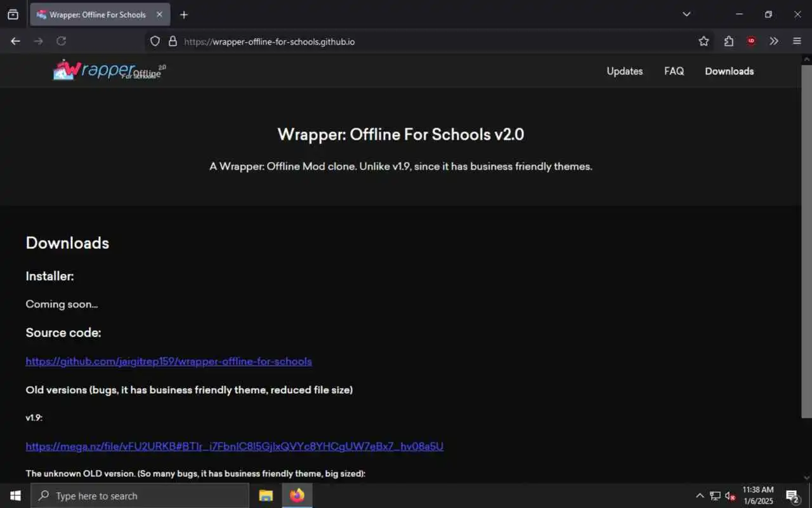The image size is (812, 508).
Task: Open File Explorer from taskbar
Action: click(266, 496)
